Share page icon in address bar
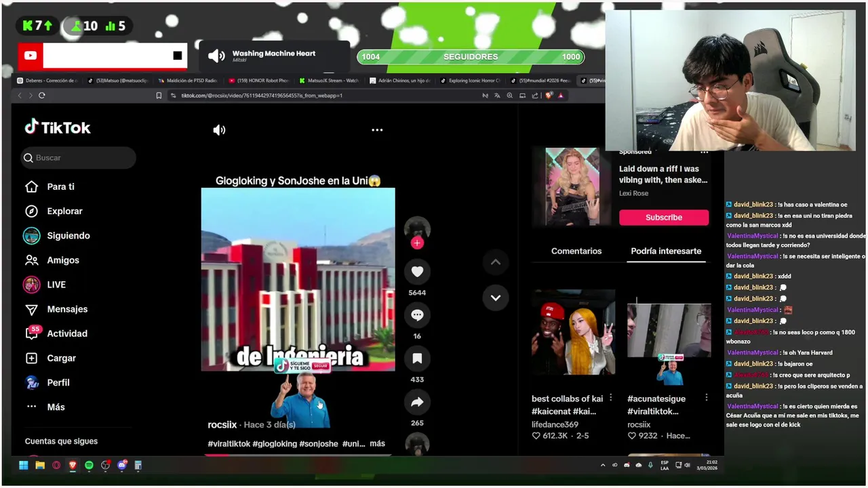868x488 pixels. click(535, 96)
